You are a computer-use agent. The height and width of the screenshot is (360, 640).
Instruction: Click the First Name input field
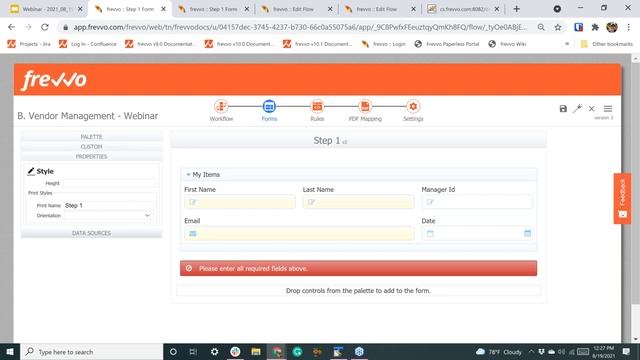(240, 202)
